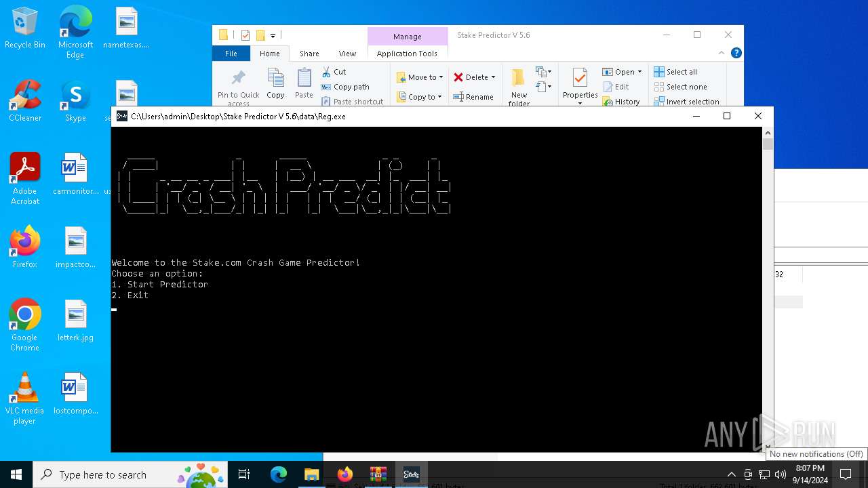Screen dimensions: 868x488
Task: Open WinRAR from the taskbar
Action: [x=378, y=474]
